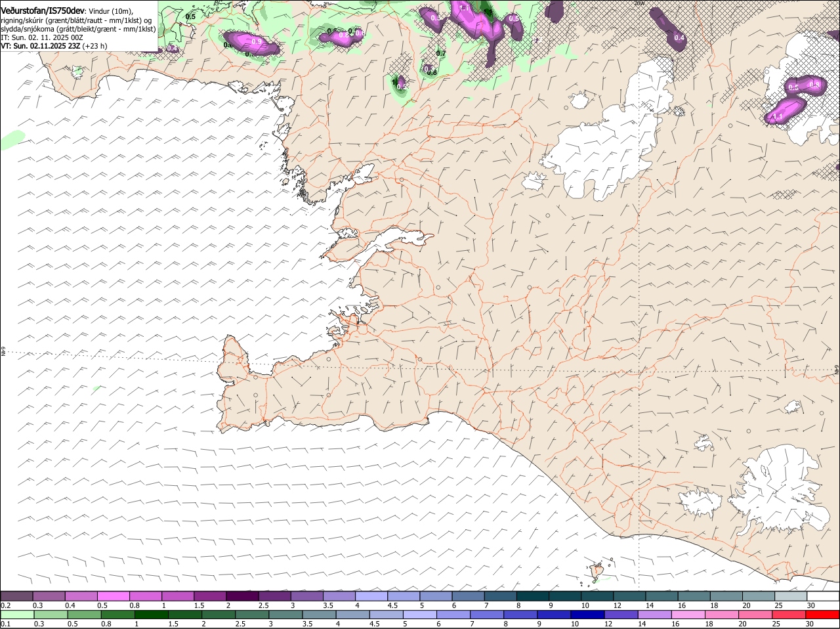Click the '(+23 h)' forecast offset text
The height and width of the screenshot is (629, 840).
[x=95, y=46]
